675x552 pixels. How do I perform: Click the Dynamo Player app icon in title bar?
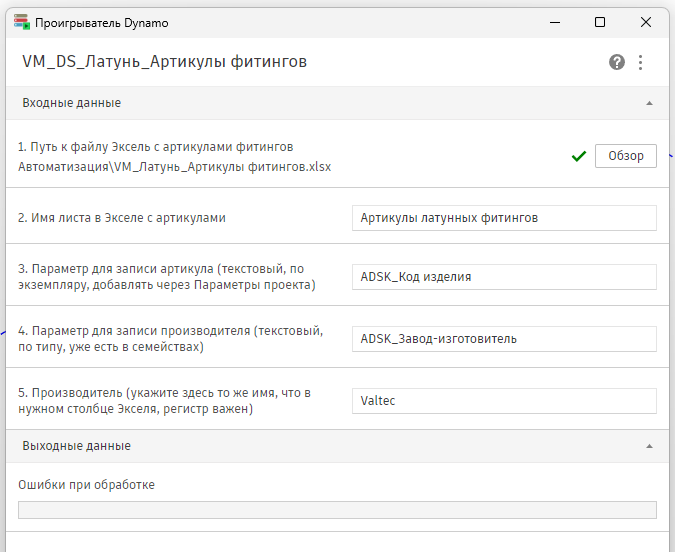pos(22,22)
